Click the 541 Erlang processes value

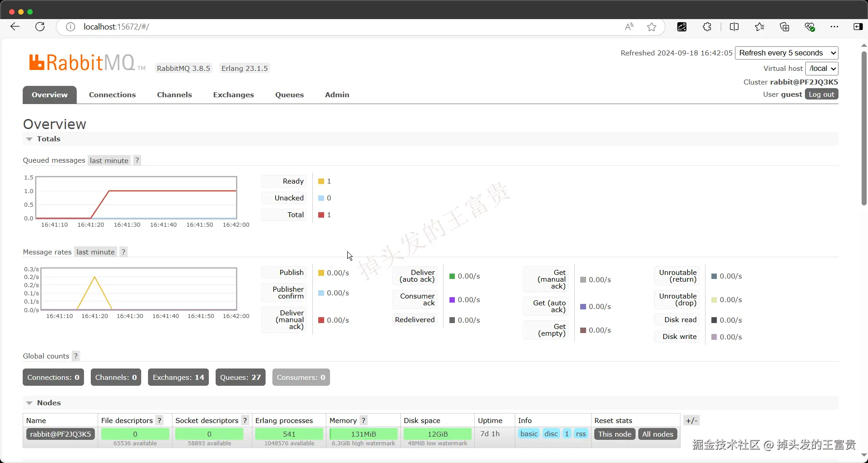289,434
